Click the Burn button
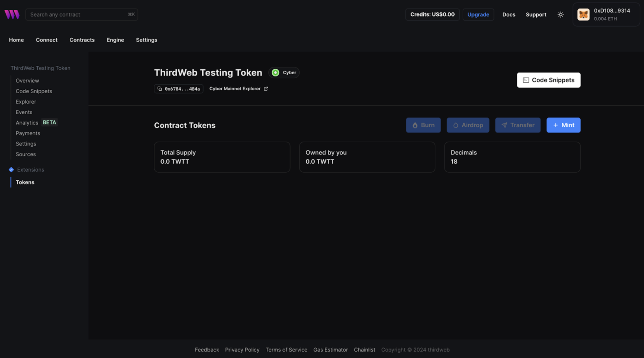This screenshot has height=358, width=644. pos(423,125)
